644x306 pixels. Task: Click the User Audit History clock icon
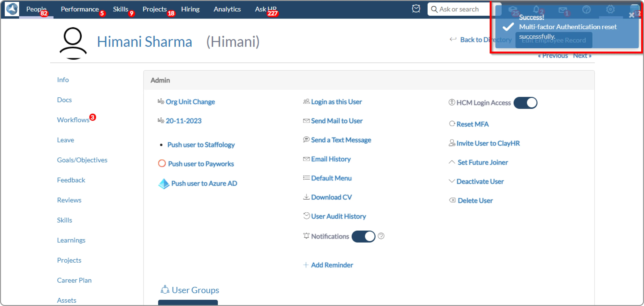[306, 216]
